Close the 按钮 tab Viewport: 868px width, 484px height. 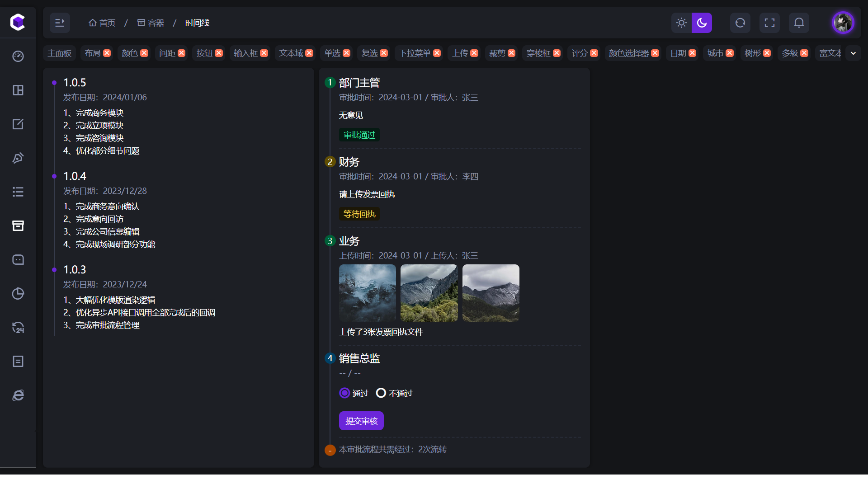tap(219, 53)
